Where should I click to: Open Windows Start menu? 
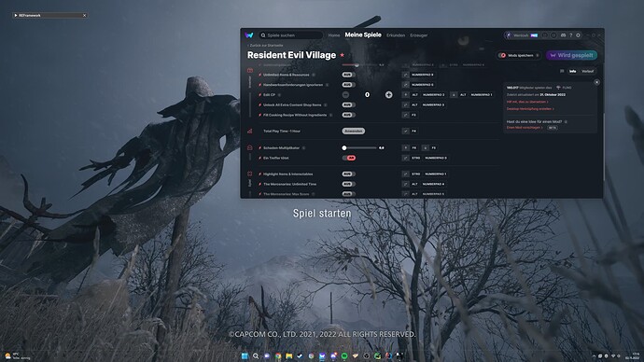pos(245,355)
